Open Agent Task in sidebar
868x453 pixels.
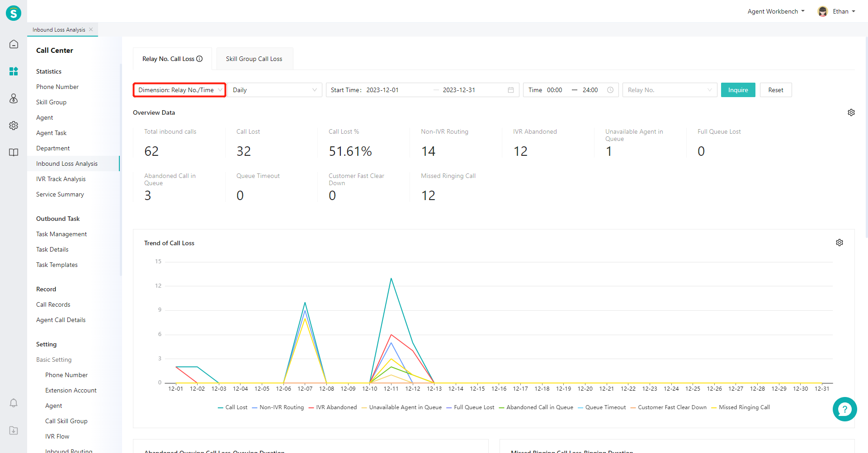52,133
